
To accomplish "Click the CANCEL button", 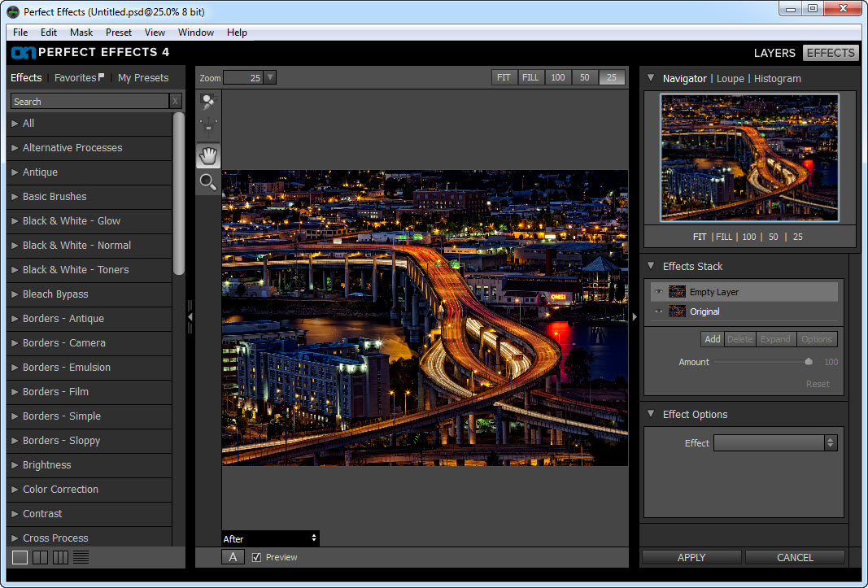I will click(x=795, y=558).
